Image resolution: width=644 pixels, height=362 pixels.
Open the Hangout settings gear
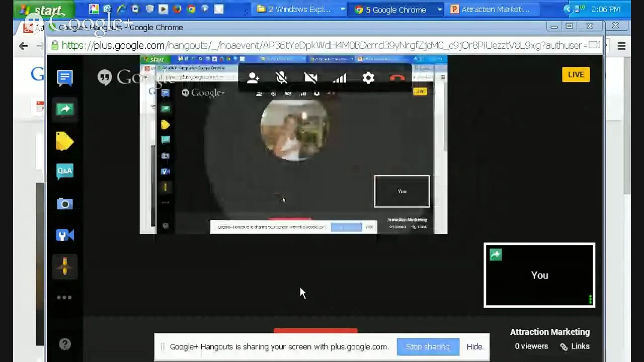point(368,78)
